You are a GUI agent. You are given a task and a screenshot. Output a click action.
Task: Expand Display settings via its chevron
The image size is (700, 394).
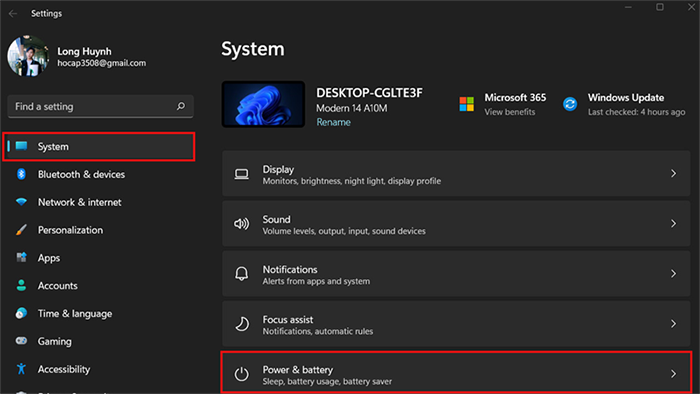point(673,173)
